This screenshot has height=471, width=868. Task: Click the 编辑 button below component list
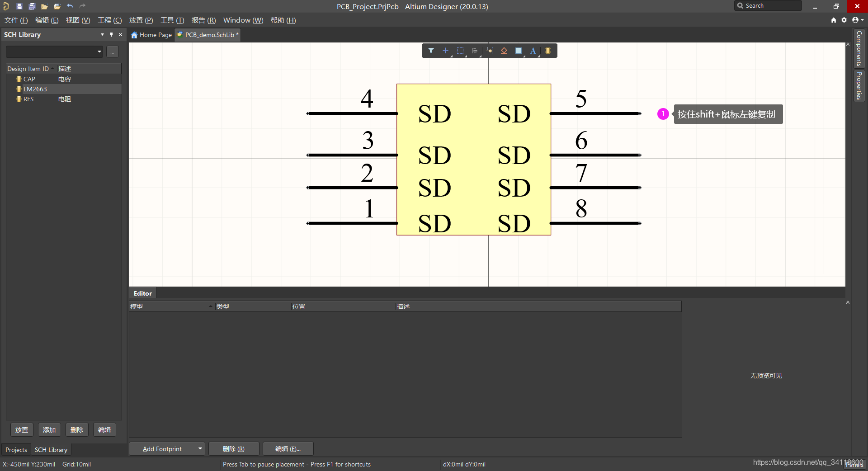coord(104,430)
